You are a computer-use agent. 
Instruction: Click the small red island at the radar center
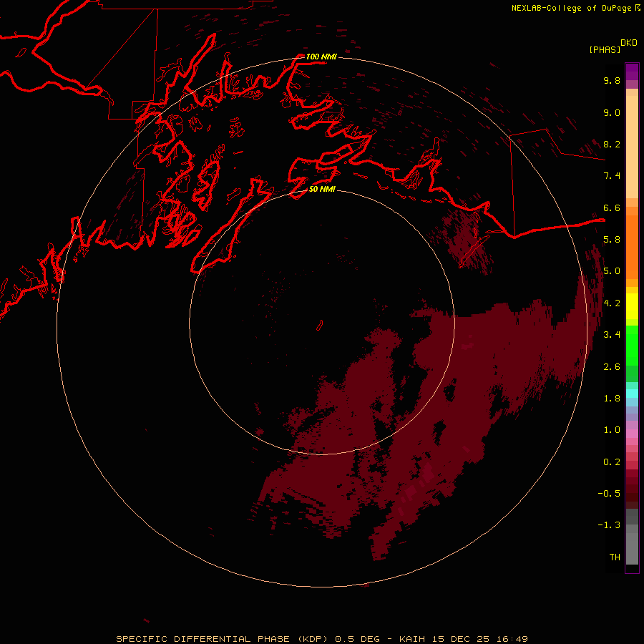coord(320,326)
